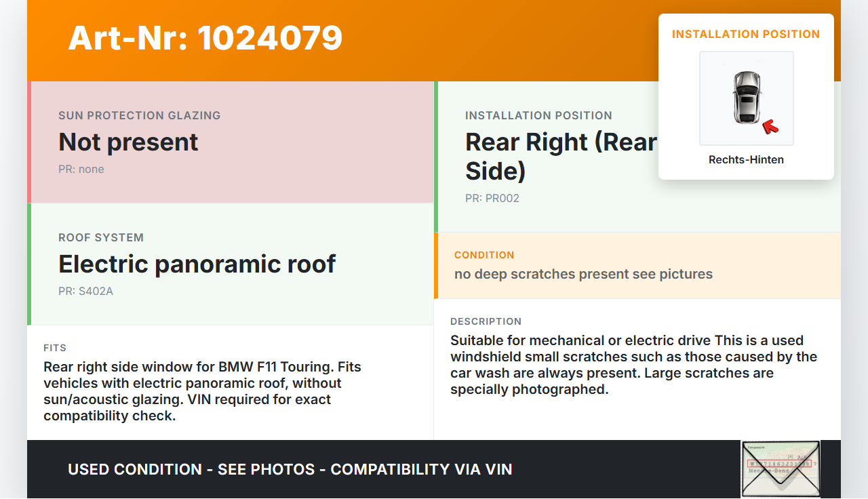Viewport: 868px width, 499px height.
Task: Click the orange INSTALLATION POSITION popup title
Action: (746, 34)
